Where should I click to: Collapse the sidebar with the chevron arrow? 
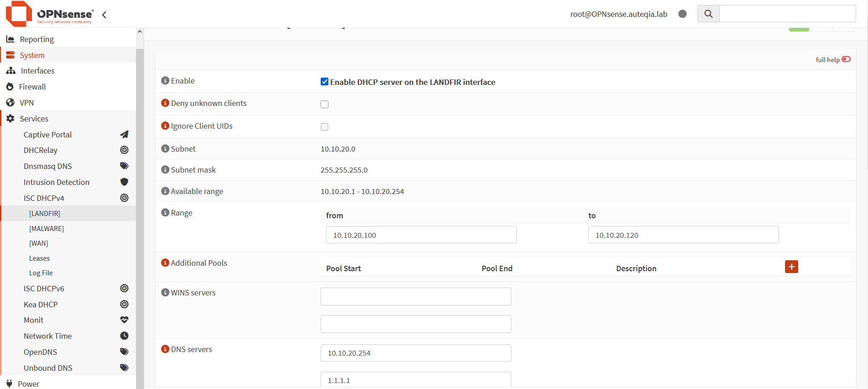pos(104,15)
